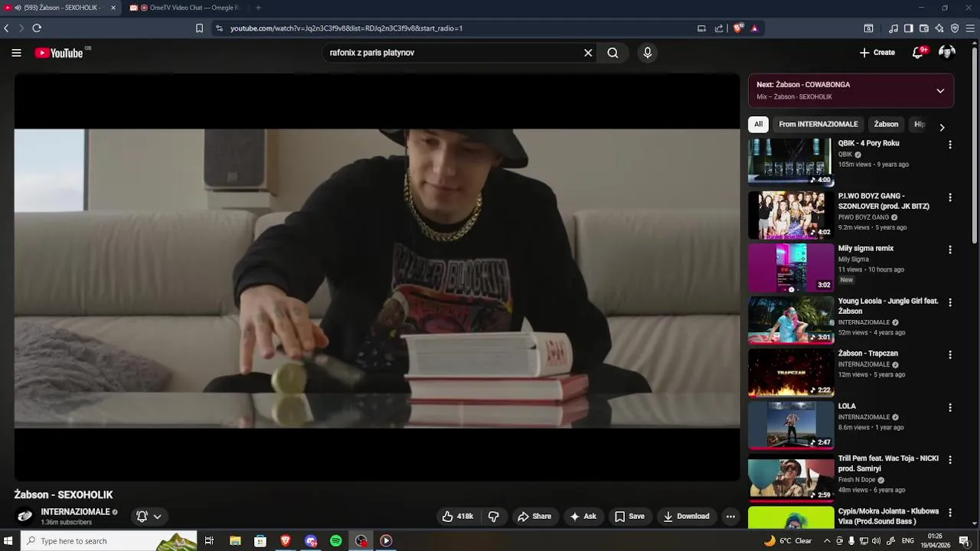Open the subscription notification bell dropdown
Image resolution: width=980 pixels, height=551 pixels.
149,517
